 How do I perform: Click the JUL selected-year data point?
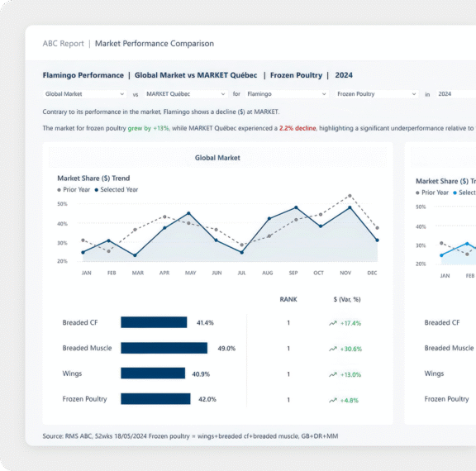coord(242,253)
